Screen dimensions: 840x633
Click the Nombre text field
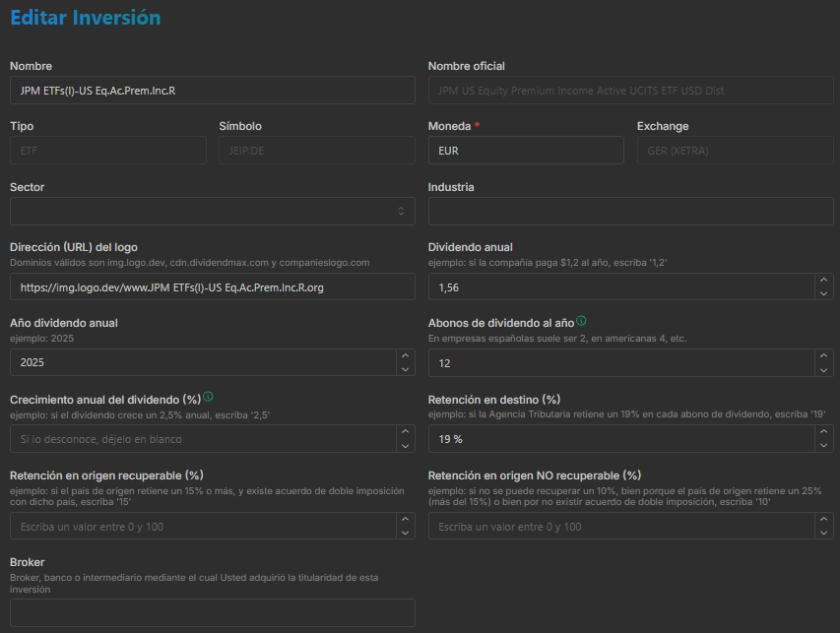point(212,91)
